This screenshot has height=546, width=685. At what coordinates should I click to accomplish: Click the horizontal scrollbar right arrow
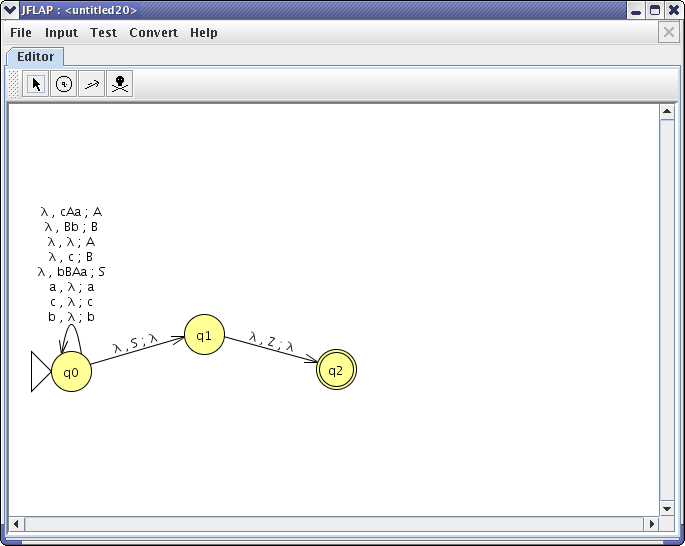[x=651, y=524]
